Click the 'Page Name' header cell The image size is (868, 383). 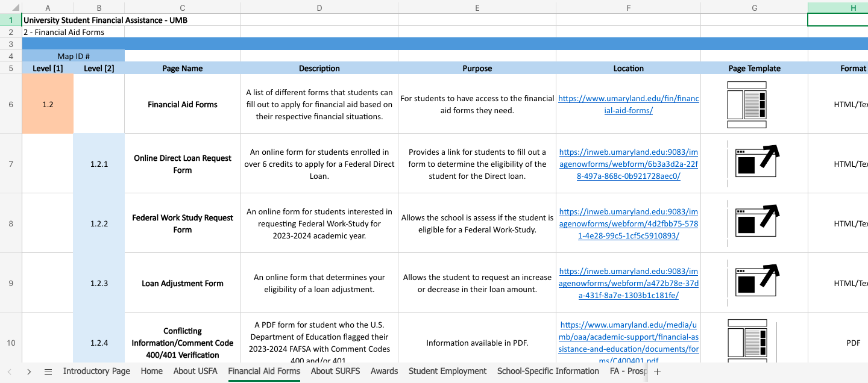point(183,68)
